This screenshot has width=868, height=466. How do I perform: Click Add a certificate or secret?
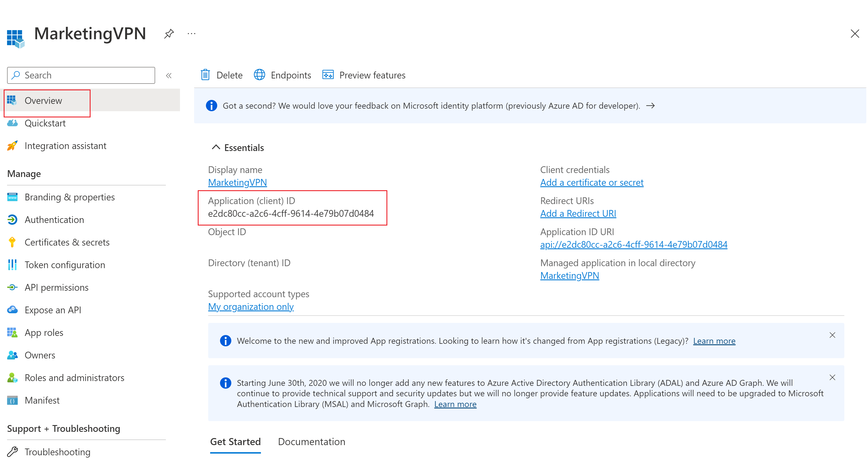(x=592, y=182)
